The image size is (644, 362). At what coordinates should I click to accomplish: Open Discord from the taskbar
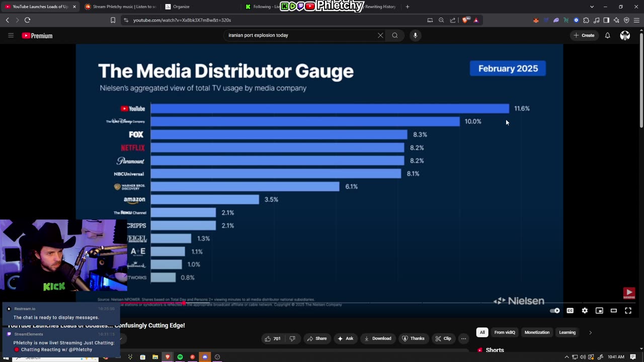tap(205, 357)
